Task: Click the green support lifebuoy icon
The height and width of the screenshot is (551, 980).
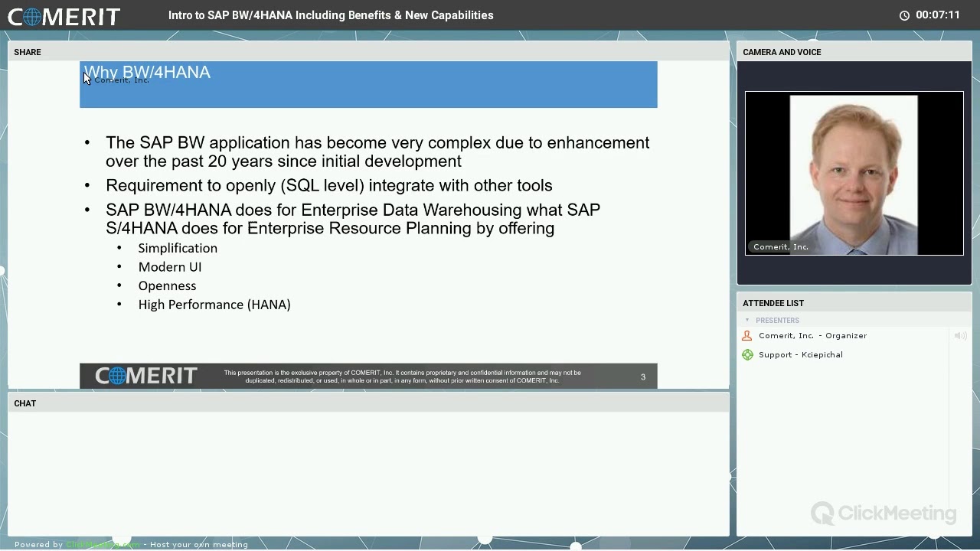Action: pyautogui.click(x=747, y=354)
